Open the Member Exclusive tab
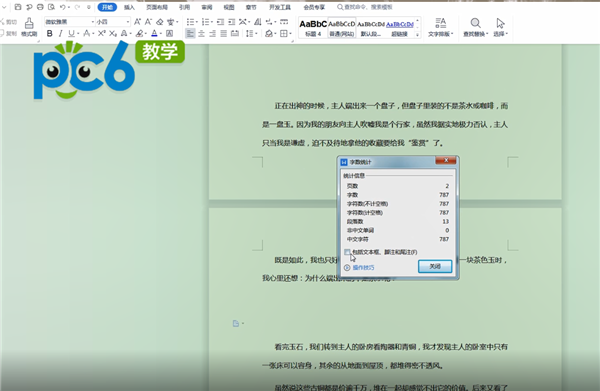600x391 pixels. (x=314, y=7)
